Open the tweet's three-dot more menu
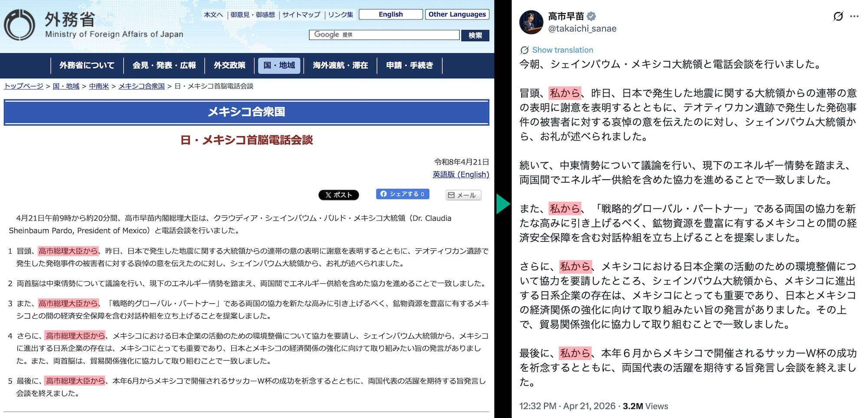The width and height of the screenshot is (868, 418). click(854, 16)
